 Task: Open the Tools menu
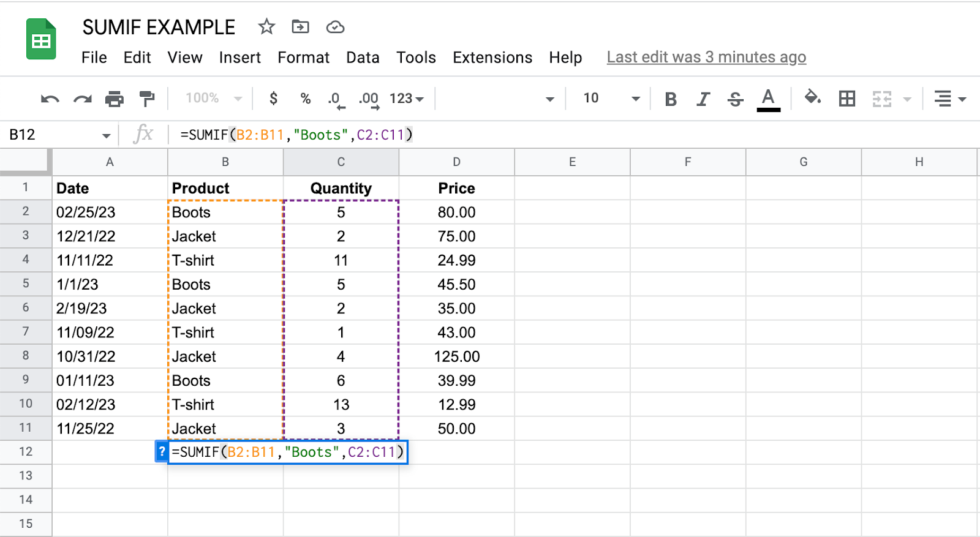click(x=416, y=58)
